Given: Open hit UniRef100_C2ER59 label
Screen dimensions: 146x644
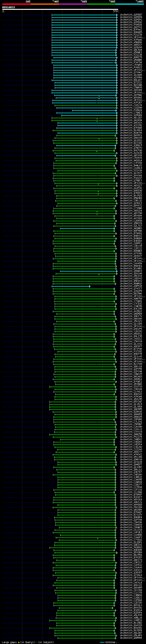Looking at the screenshot, I should (x=131, y=221).
